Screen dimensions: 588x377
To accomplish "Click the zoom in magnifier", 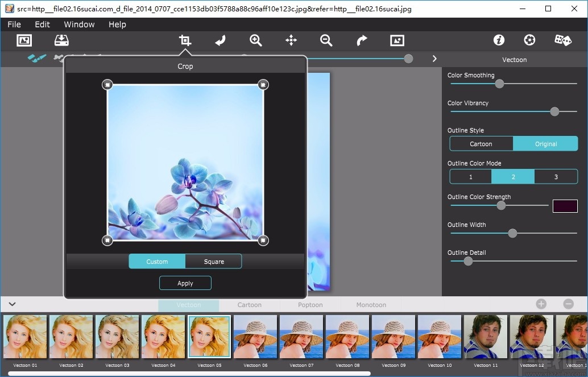I will (256, 40).
